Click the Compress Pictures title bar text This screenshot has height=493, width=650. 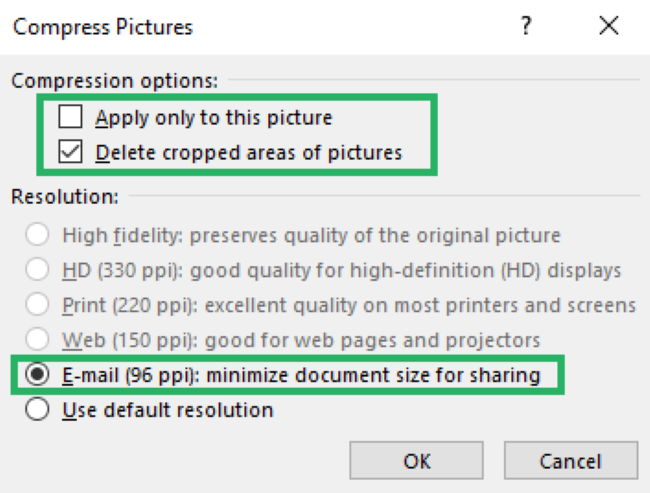coord(102,27)
